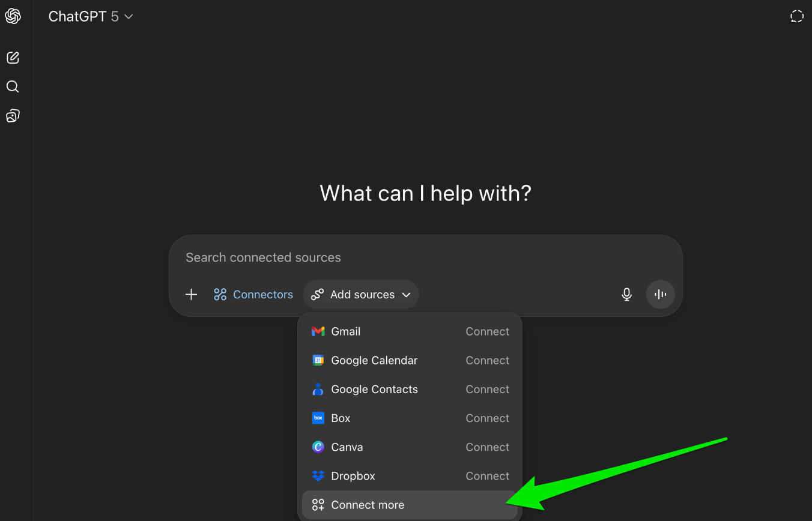The width and height of the screenshot is (812, 521).
Task: Select Canva in the sources menu
Action: [347, 447]
